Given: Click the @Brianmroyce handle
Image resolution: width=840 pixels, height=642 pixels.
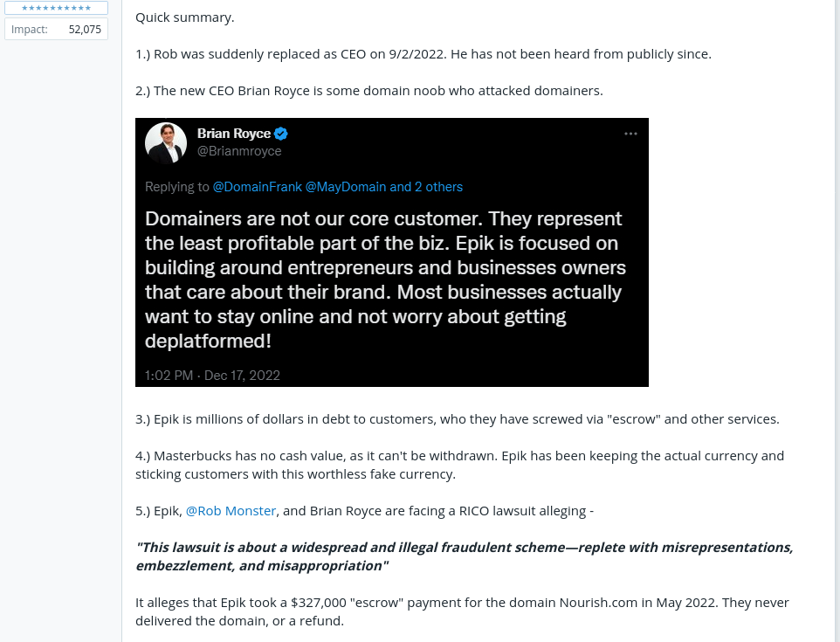Looking at the screenshot, I should tap(239, 151).
